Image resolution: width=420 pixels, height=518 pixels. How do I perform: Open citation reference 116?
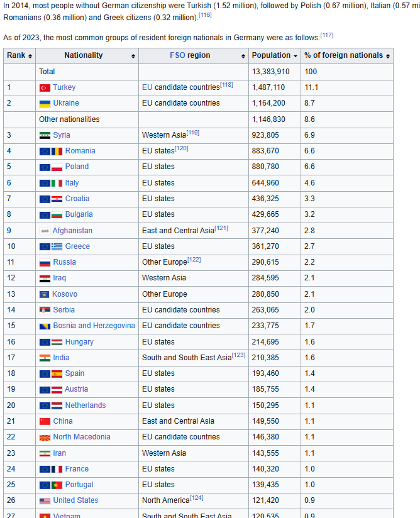(205, 15)
